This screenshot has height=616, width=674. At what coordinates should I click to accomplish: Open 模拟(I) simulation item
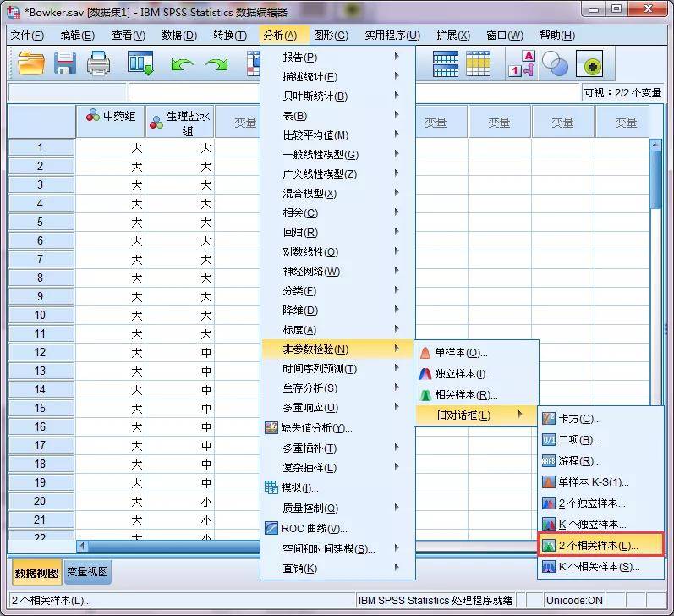[338, 488]
